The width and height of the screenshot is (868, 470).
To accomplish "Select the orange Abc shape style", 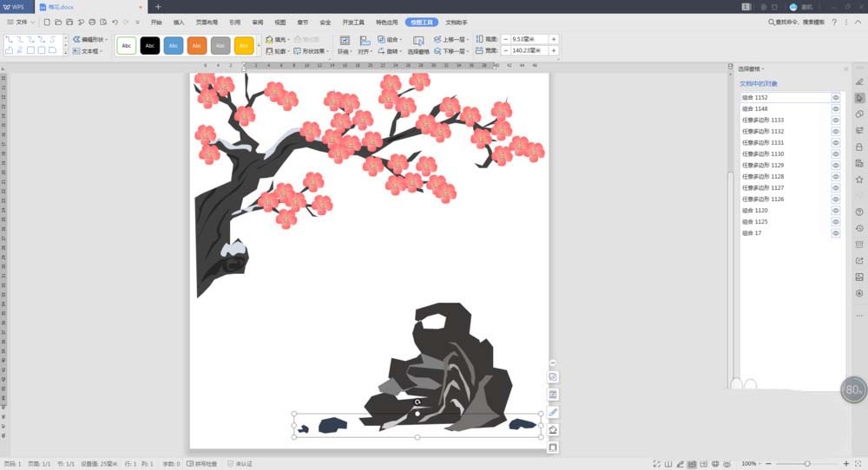I will tap(197, 45).
